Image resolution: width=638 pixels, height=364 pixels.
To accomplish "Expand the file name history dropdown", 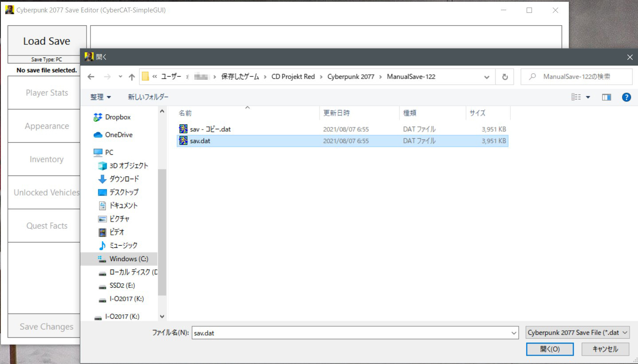I will [x=514, y=333].
